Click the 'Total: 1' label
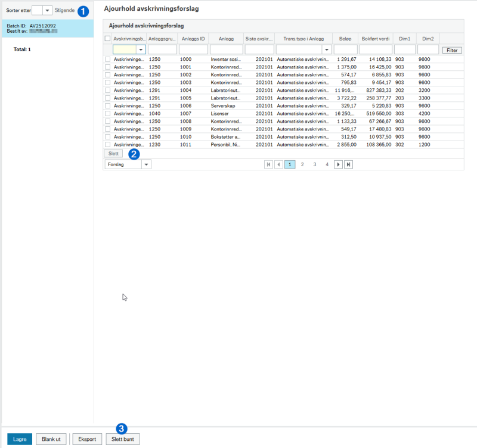Viewport: 477px width, 448px height. click(22, 49)
